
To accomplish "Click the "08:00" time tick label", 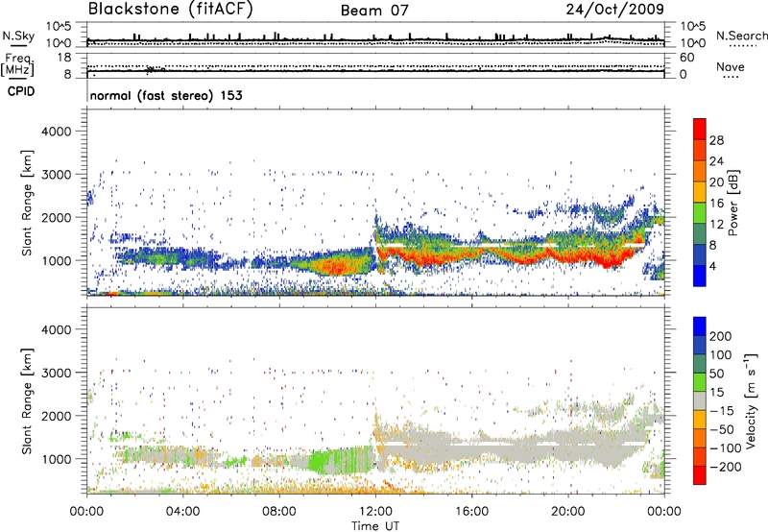I will point(278,512).
